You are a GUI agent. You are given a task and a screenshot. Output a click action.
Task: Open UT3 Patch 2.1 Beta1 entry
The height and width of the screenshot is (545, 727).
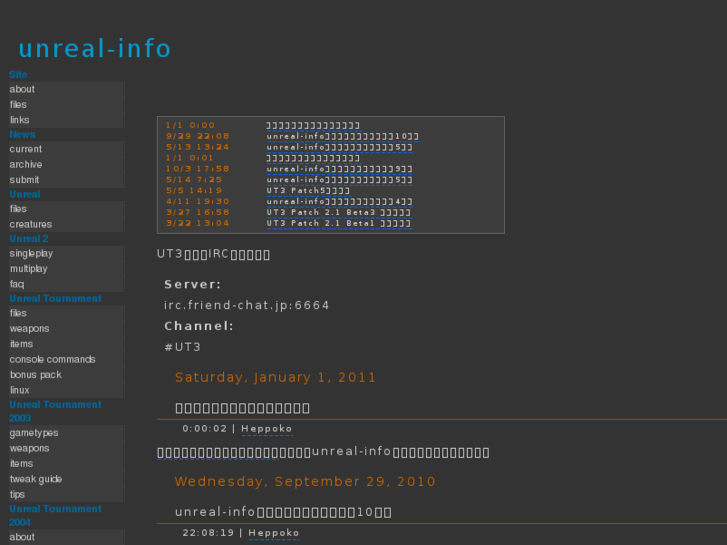pos(338,224)
